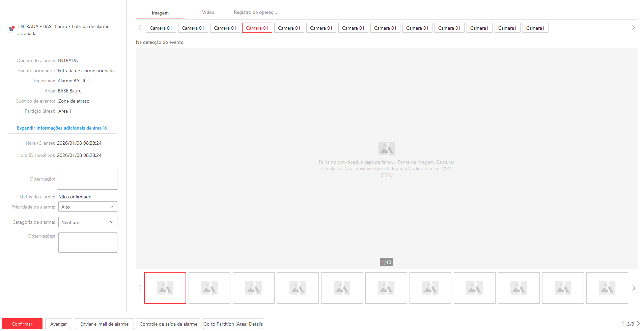Go to next thumbnails with the right arrow

point(633,288)
